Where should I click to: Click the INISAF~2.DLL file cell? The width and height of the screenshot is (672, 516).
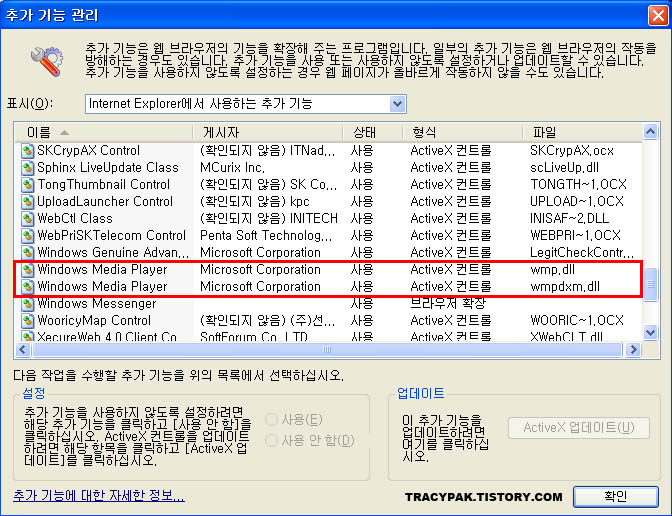pos(570,219)
